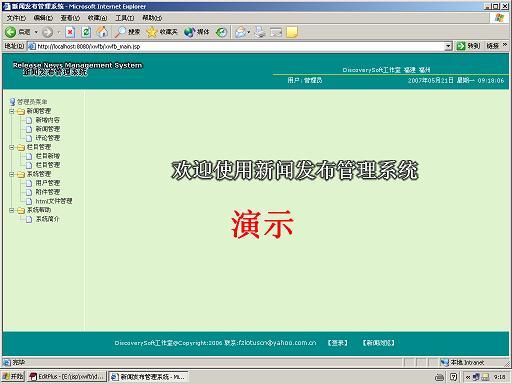This screenshot has width=512, height=384.
Task: Click the red Stop loading icon
Action: 70,32
